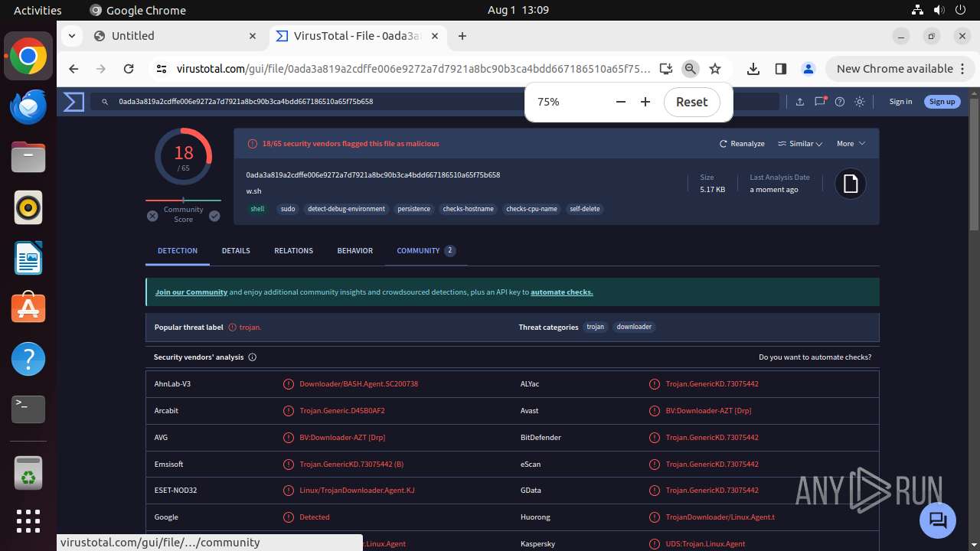Reload the page
Viewport: 980px width, 551px height.
click(129, 69)
